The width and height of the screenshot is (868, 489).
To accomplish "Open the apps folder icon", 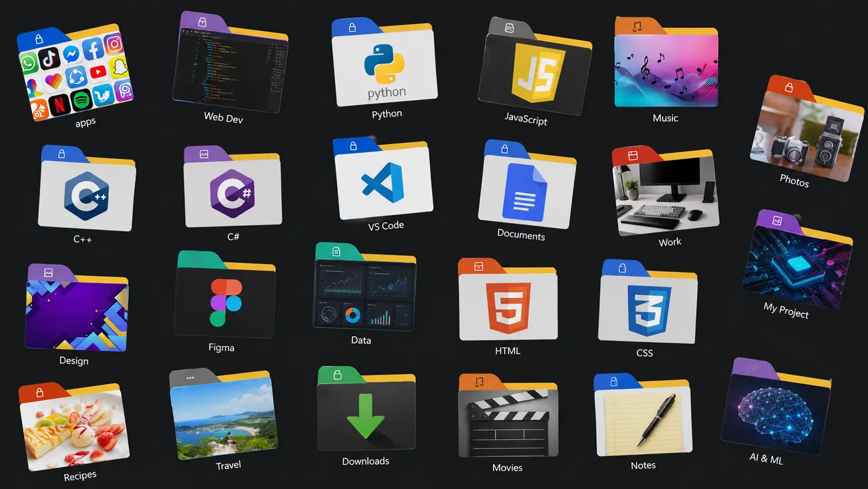I will pyautogui.click(x=75, y=73).
